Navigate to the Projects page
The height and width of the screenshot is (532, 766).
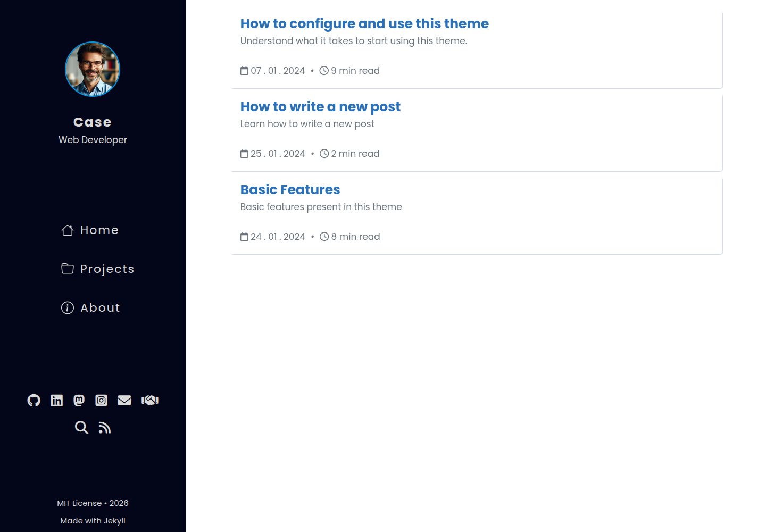pyautogui.click(x=98, y=269)
